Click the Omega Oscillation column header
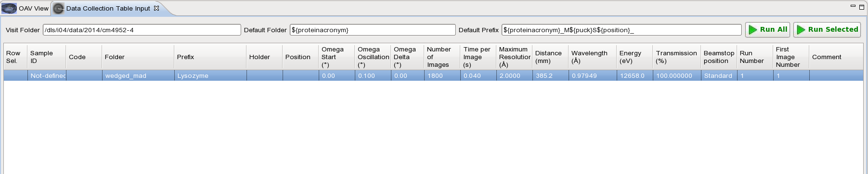This screenshot has width=868, height=174. pyautogui.click(x=373, y=57)
